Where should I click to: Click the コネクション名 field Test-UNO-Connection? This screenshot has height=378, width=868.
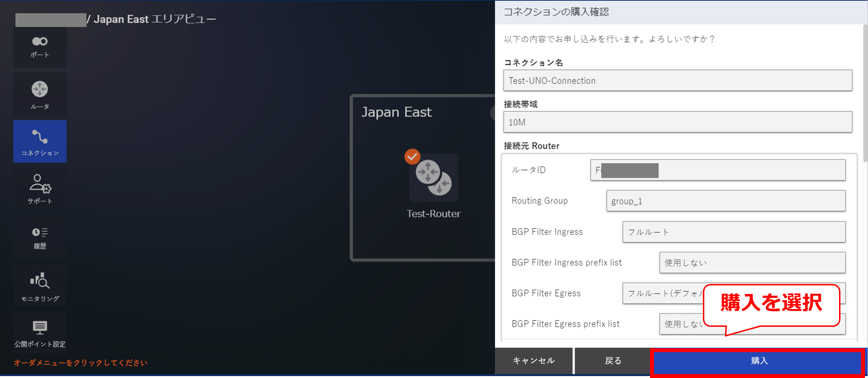[677, 80]
